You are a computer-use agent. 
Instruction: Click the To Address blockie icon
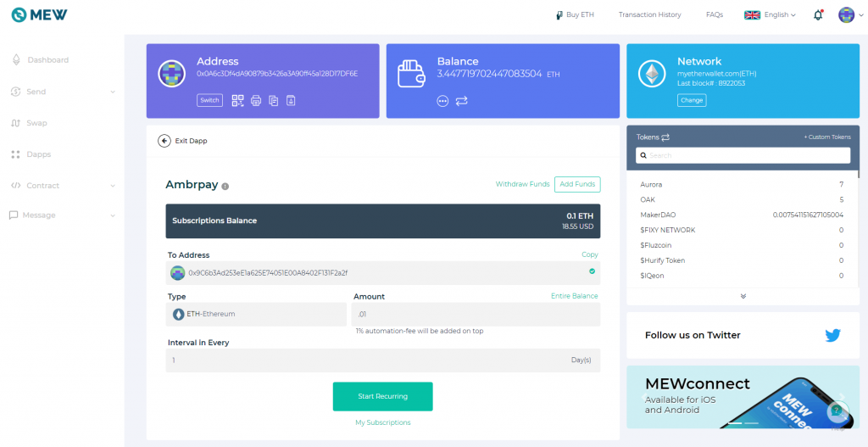[x=178, y=272]
